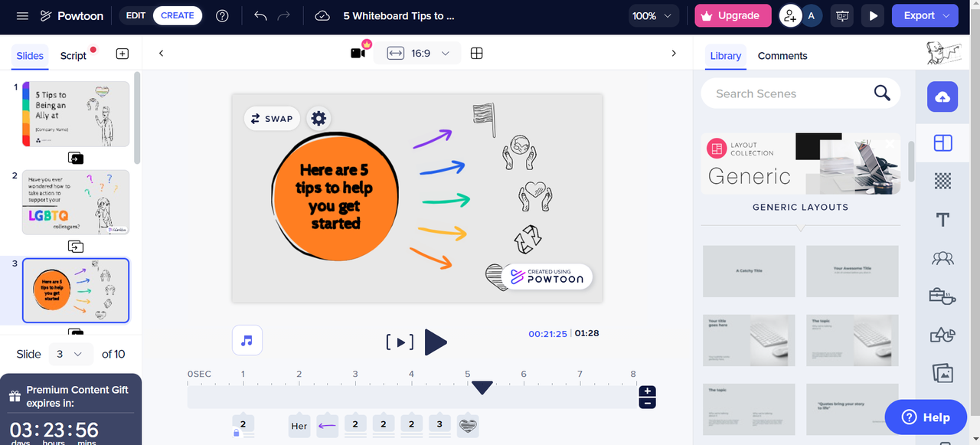Open the Backgrounds library icon
980x445 pixels.
pyautogui.click(x=942, y=182)
